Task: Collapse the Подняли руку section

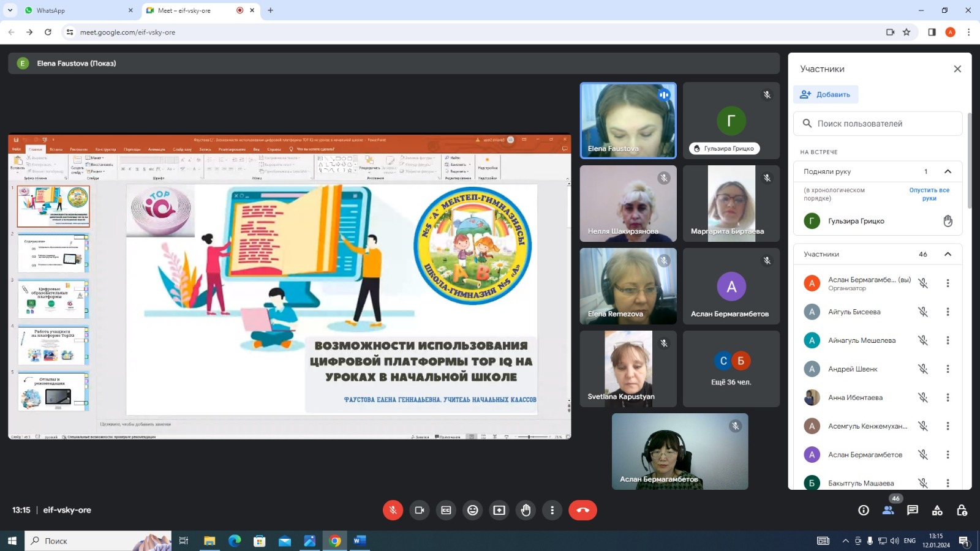Action: click(948, 171)
